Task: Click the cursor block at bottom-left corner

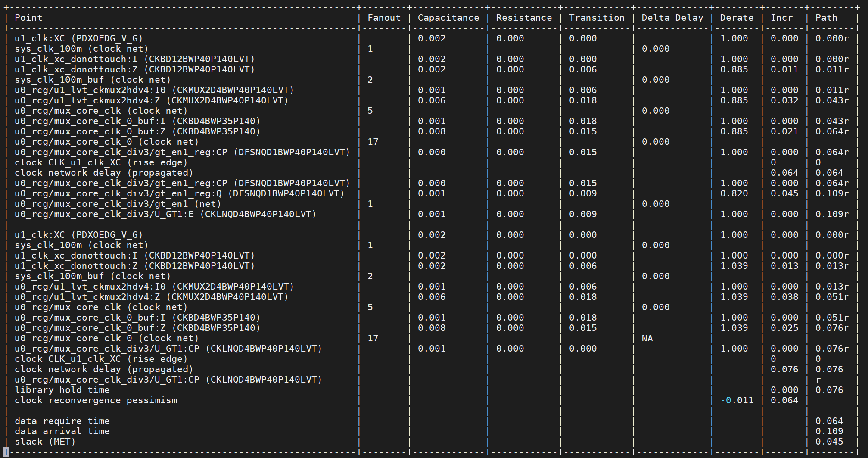Action: [x=6, y=452]
